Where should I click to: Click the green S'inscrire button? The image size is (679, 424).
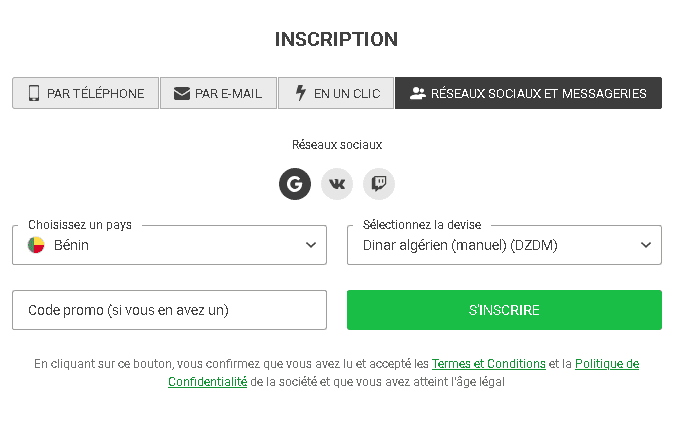pos(504,310)
